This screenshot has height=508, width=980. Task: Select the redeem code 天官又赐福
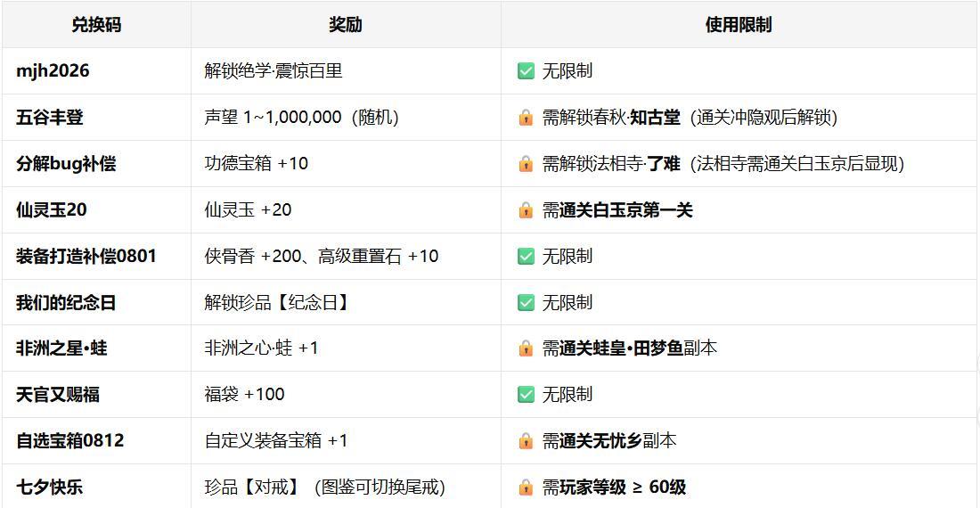(x=58, y=394)
